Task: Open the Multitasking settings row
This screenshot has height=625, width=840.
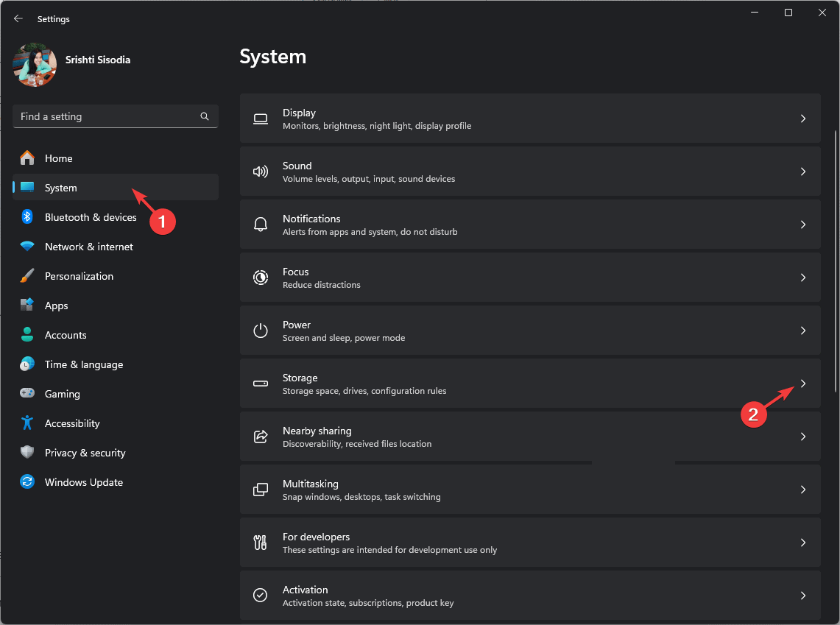Action: (x=529, y=490)
